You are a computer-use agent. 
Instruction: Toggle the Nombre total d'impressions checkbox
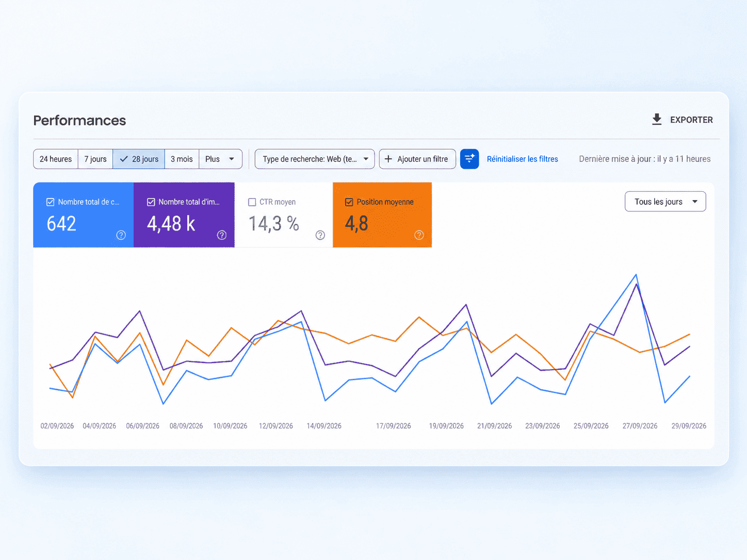(151, 202)
